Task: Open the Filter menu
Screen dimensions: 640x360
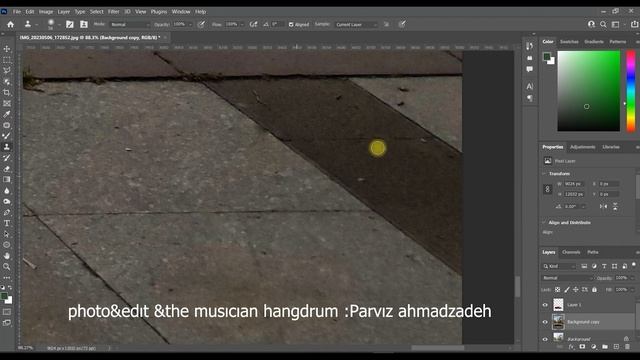Action: [x=113, y=12]
